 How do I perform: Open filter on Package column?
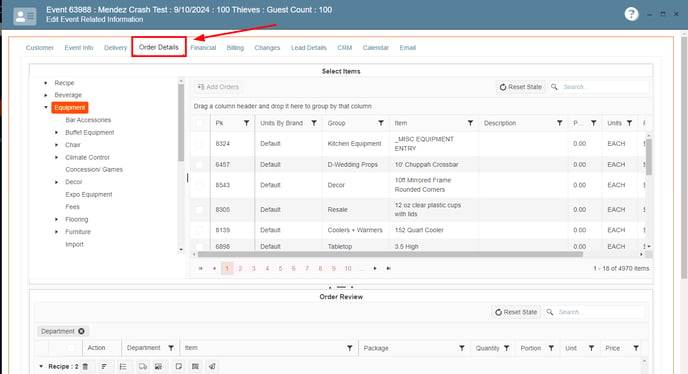(462, 348)
